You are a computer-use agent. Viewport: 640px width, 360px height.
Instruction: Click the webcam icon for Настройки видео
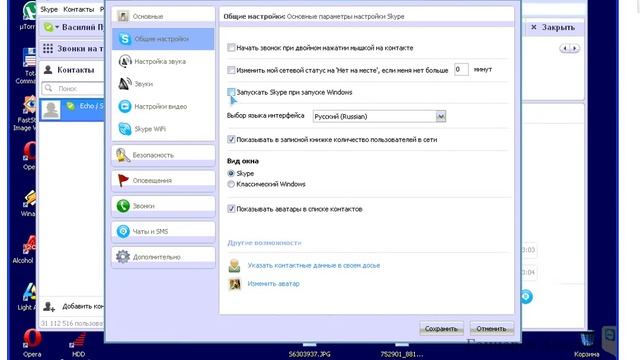pyautogui.click(x=124, y=106)
